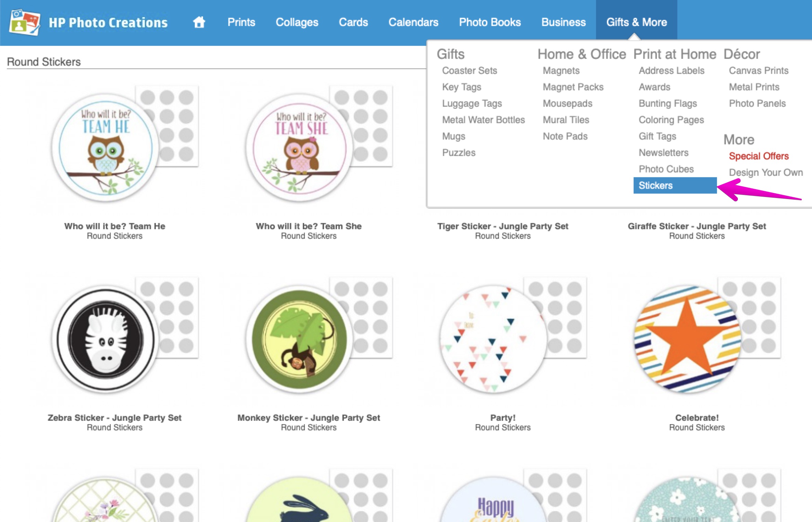Open the Special Offers link
This screenshot has height=522, width=812.
(x=759, y=156)
